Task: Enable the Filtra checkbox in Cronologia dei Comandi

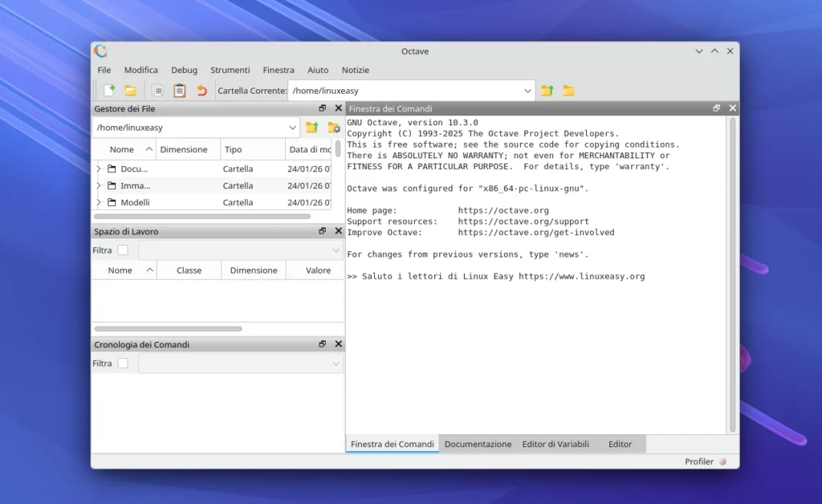Action: tap(122, 363)
